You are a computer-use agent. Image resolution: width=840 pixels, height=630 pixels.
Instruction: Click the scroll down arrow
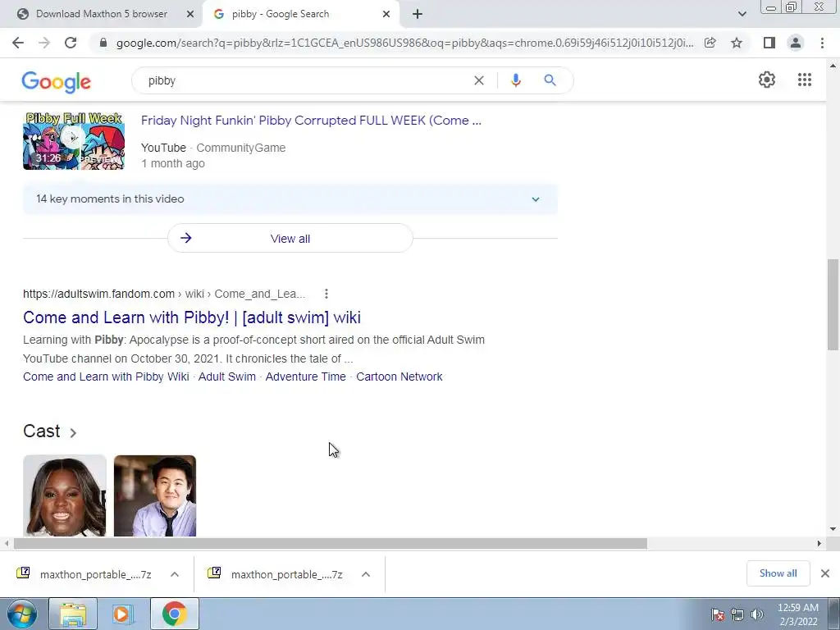pyautogui.click(x=833, y=529)
